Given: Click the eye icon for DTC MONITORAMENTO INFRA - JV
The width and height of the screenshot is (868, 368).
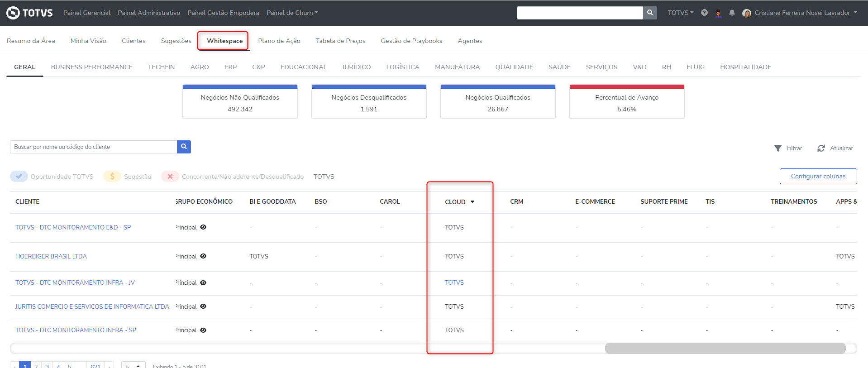Looking at the screenshot, I should pos(203,283).
